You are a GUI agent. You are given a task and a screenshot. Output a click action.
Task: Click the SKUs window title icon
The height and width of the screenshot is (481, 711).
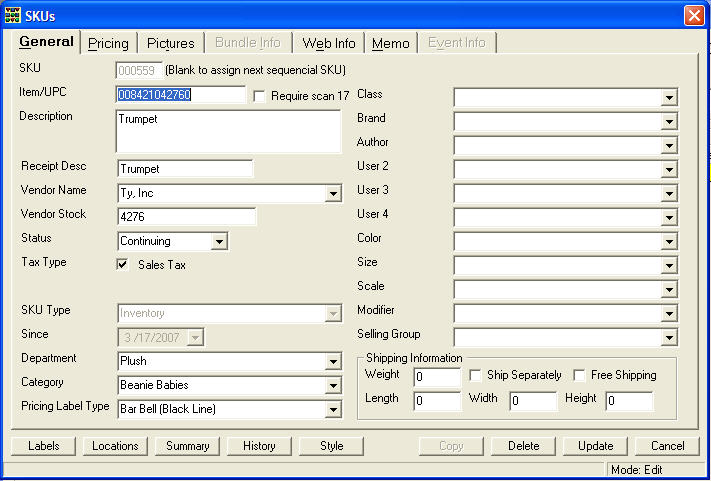tap(12, 15)
